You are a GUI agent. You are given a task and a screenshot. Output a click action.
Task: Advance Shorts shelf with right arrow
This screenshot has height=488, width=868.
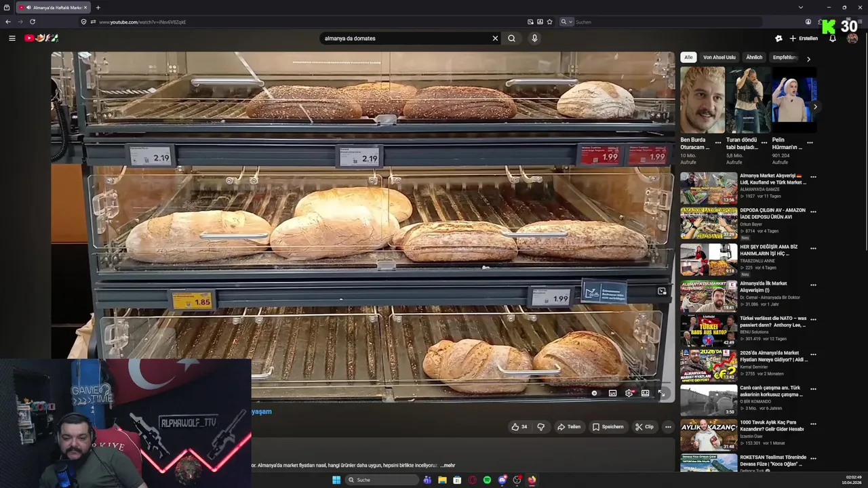pos(815,106)
